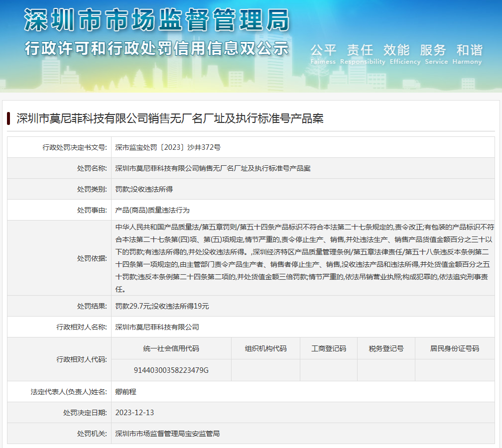502x448 pixels.
Task: Click the 税务登记号 column header
Action: click(x=386, y=348)
